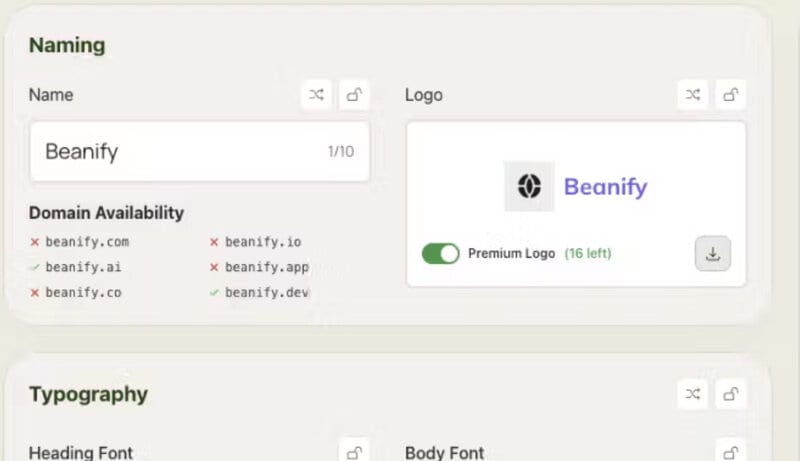Lock the Heading Font
The width and height of the screenshot is (800, 461).
tap(354, 452)
